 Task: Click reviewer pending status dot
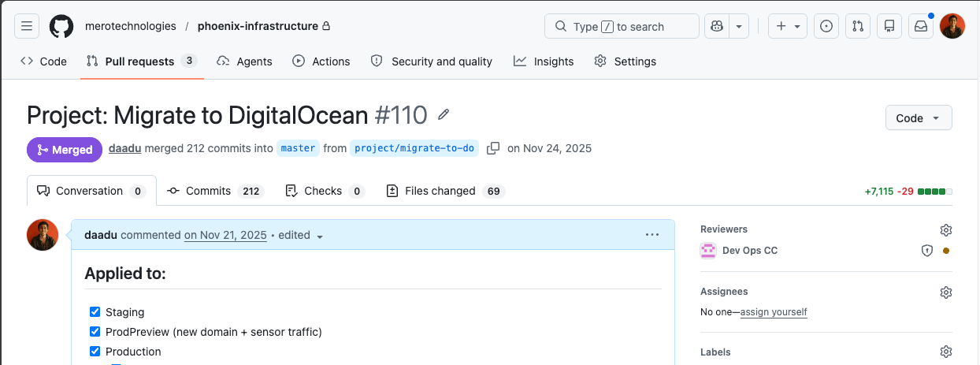[946, 251]
